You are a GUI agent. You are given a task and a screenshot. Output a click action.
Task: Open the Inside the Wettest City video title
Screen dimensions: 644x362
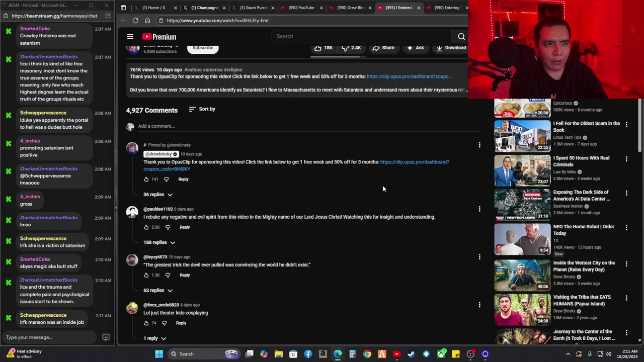(x=584, y=266)
